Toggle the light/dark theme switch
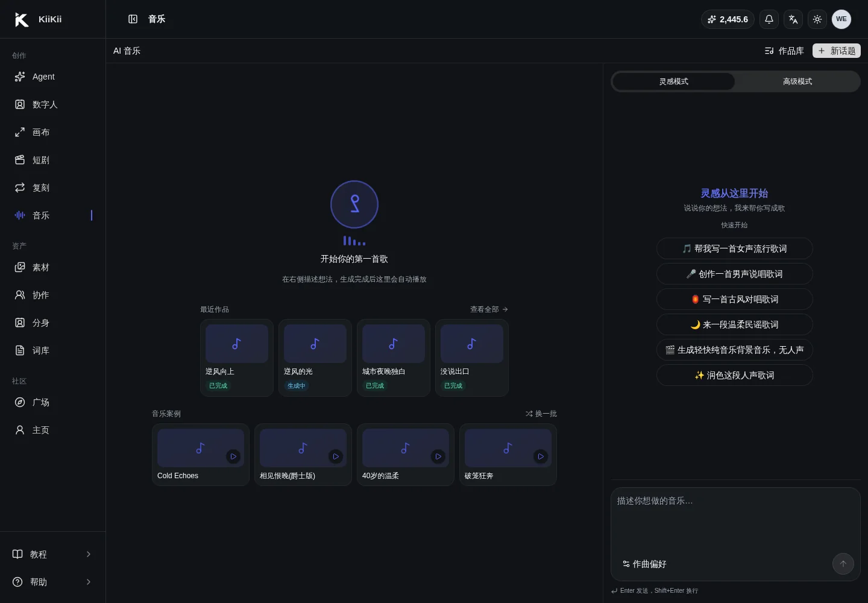The height and width of the screenshot is (603, 868). tap(817, 19)
